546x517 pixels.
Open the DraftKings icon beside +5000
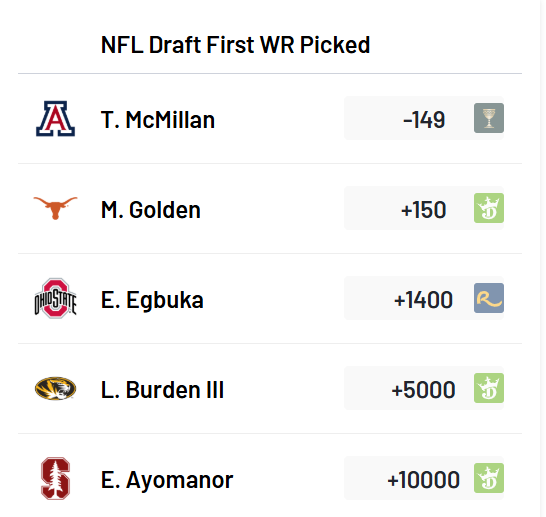(489, 388)
